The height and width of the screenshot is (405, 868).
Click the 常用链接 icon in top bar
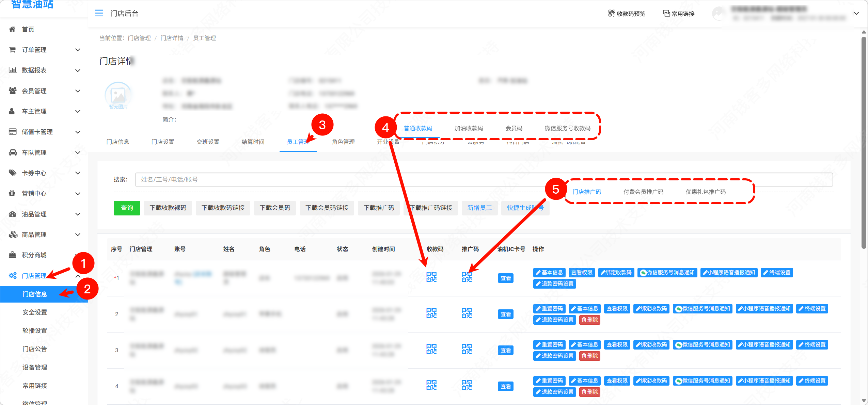[x=666, y=13]
